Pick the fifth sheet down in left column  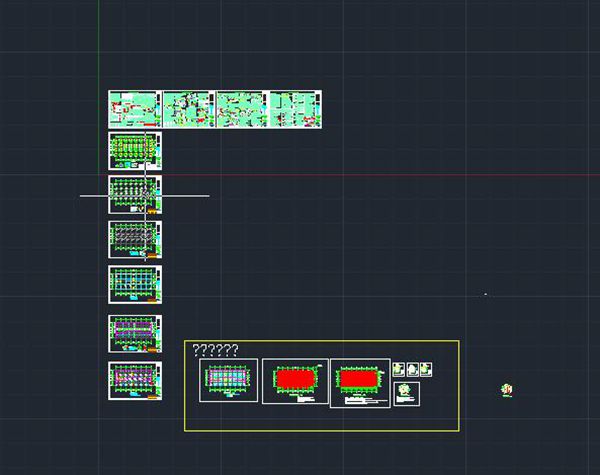[x=135, y=285]
